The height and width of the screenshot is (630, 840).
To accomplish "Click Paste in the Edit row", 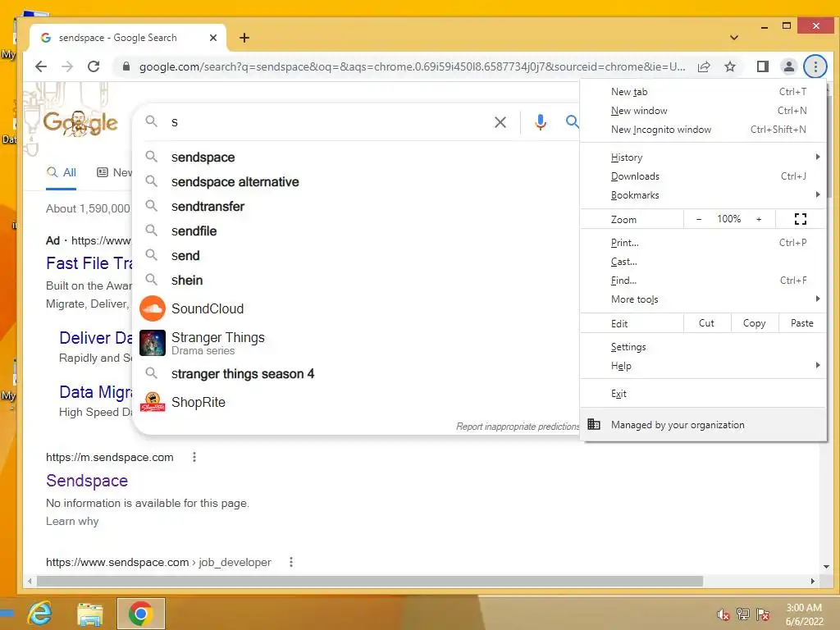I will coord(802,323).
